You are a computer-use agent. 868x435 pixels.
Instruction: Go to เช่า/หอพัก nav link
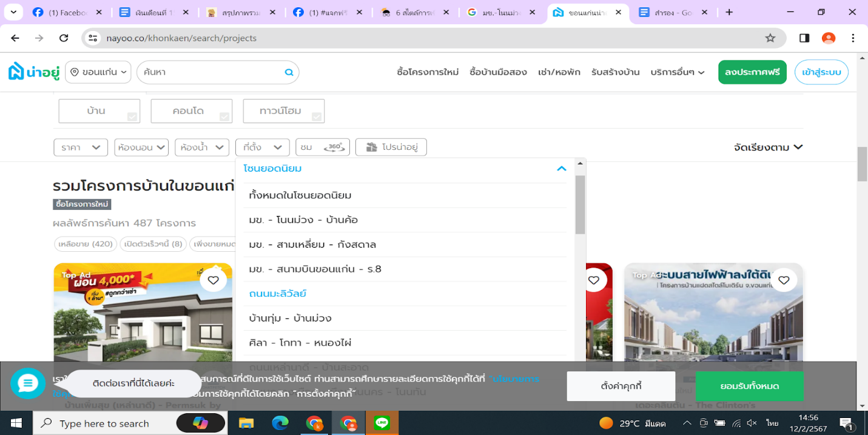point(559,72)
